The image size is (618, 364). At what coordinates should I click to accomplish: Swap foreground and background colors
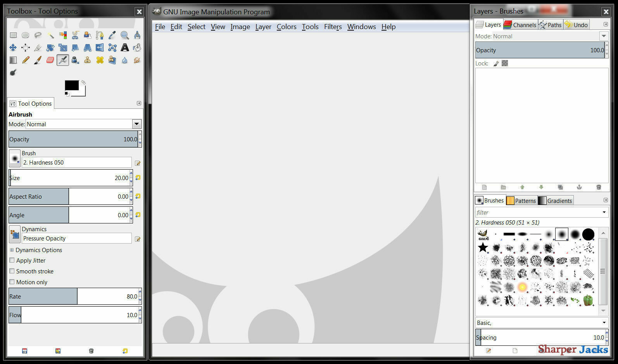click(x=83, y=82)
